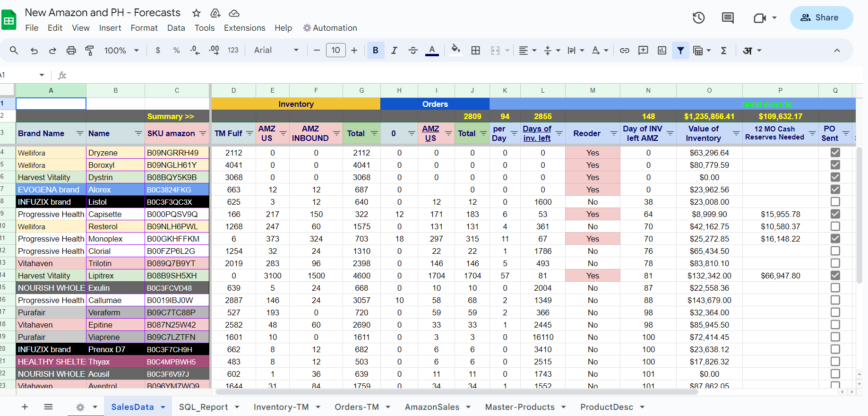The width and height of the screenshot is (868, 416).
Task: Format as percent
Action: (176, 50)
